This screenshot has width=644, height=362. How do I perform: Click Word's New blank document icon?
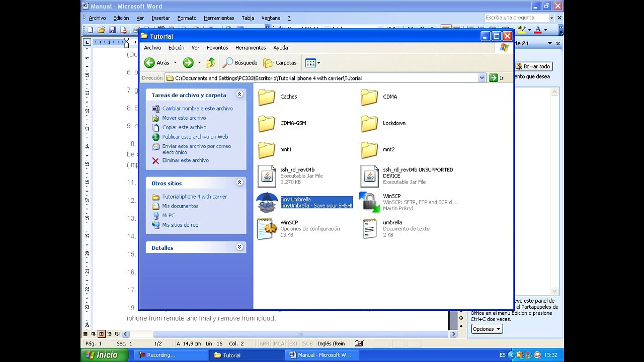91,30
